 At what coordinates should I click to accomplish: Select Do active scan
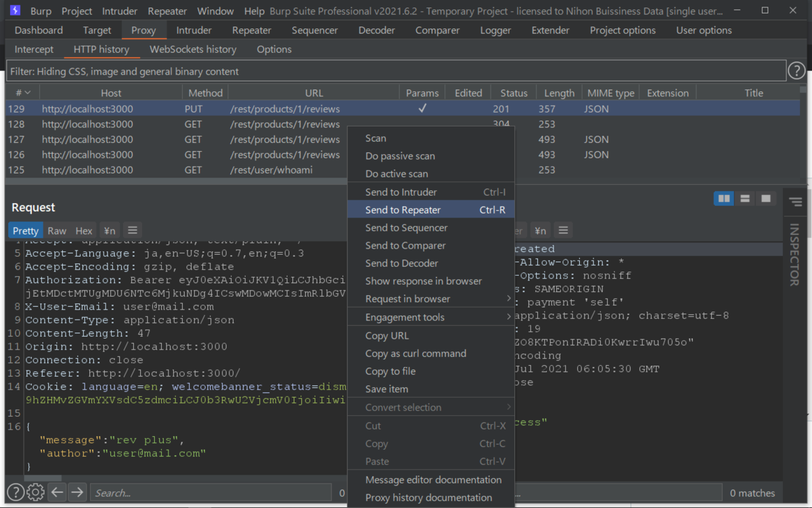click(x=431, y=173)
